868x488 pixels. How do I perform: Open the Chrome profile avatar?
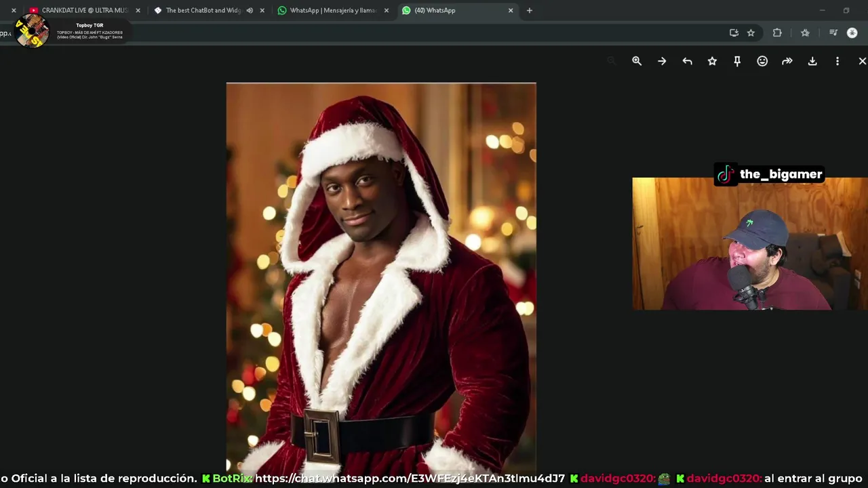click(852, 33)
